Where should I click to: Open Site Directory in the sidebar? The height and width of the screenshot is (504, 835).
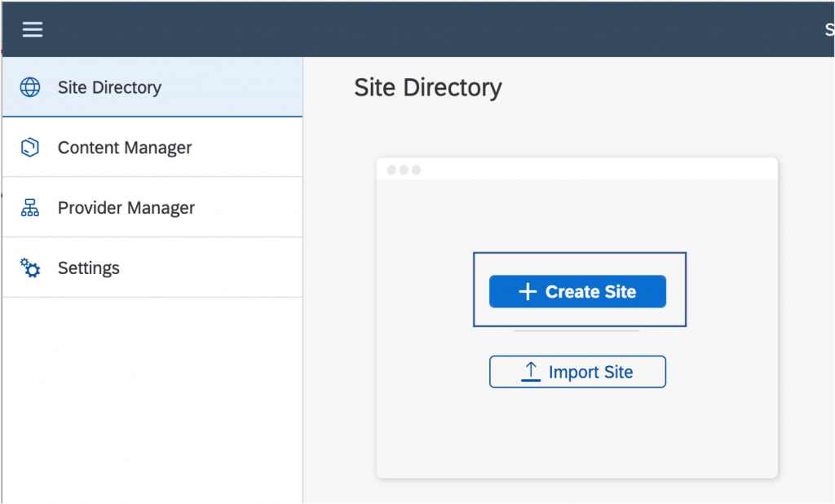click(x=152, y=86)
